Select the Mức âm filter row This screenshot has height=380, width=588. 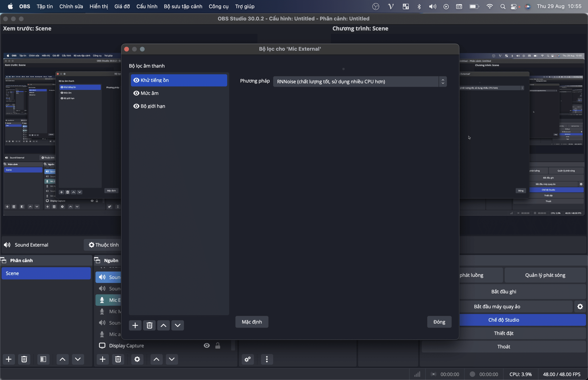click(179, 93)
